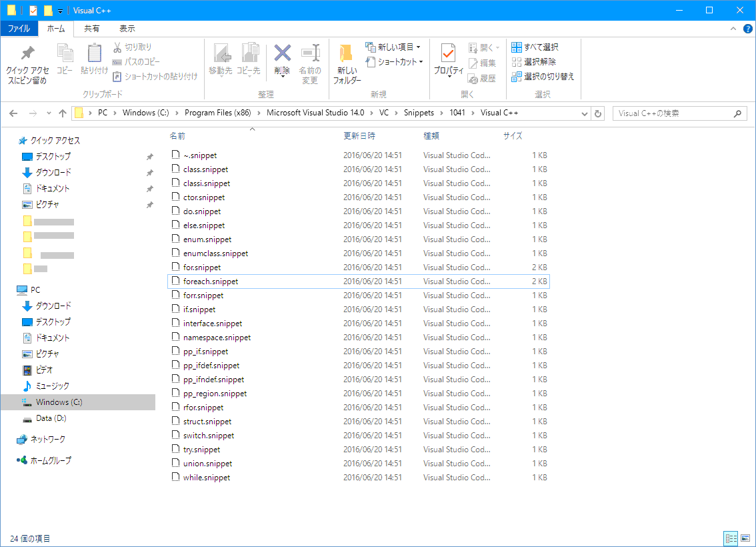Screen dimensions: 756x547
Task: Click すべて選択 to select all
Action: click(x=535, y=47)
